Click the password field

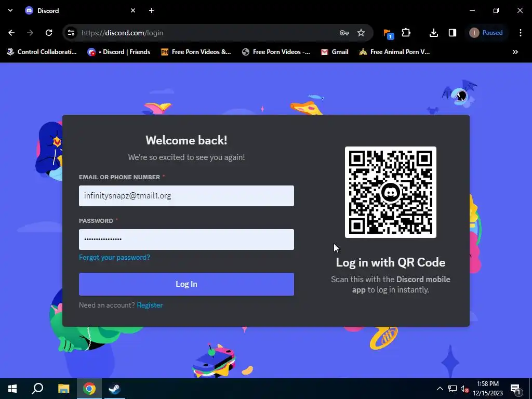pos(187,240)
